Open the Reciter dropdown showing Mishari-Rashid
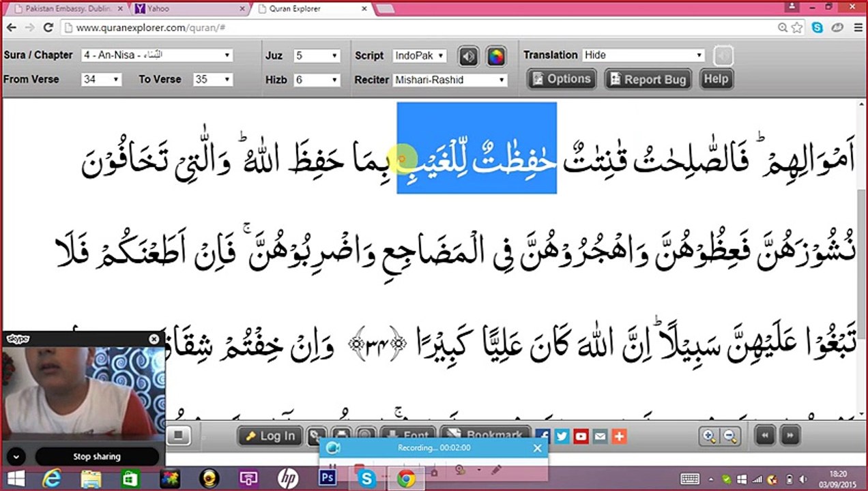This screenshot has height=491, width=868. tap(450, 80)
